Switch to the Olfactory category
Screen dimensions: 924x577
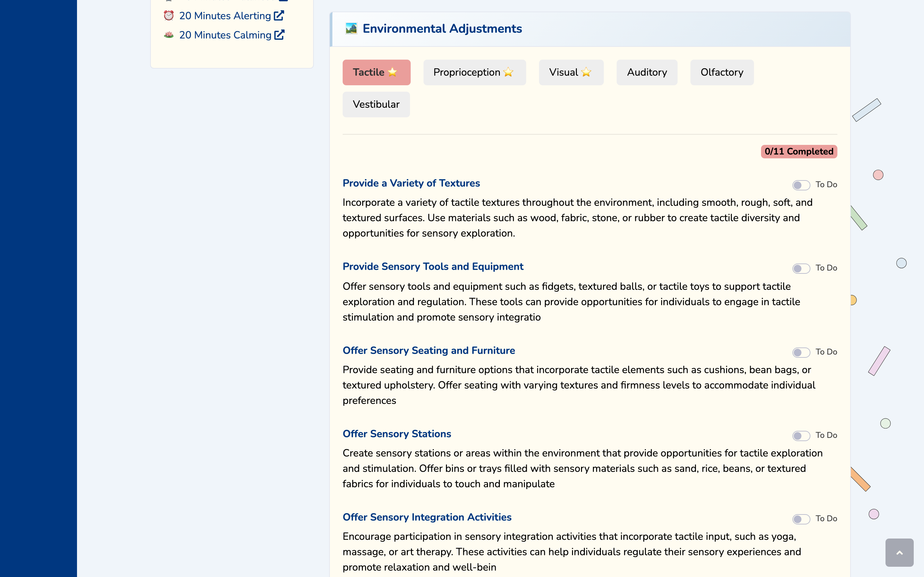click(721, 72)
